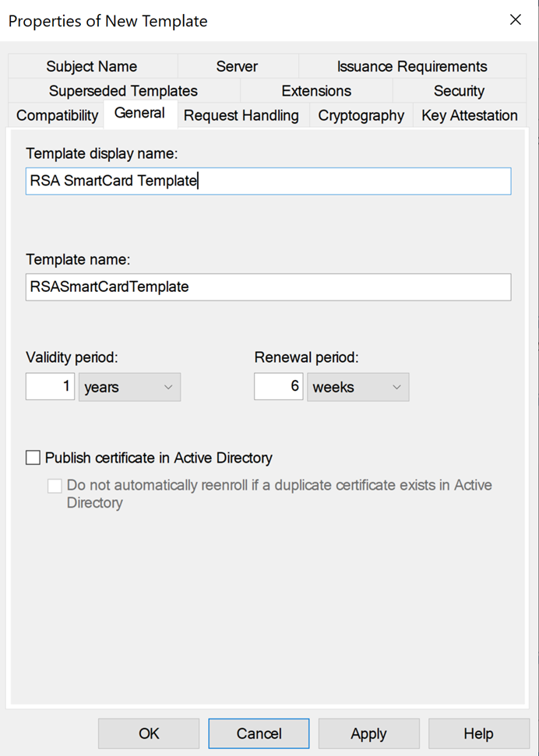Switch to the Subject Name tab
Screen dimensions: 539x756
coord(91,66)
